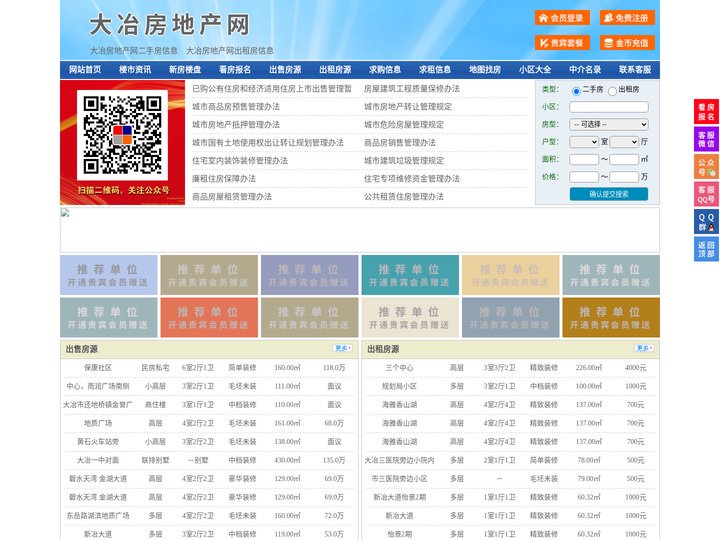720x540 pixels.
Task: Go to the 求购信息 nav item
Action: click(x=385, y=70)
